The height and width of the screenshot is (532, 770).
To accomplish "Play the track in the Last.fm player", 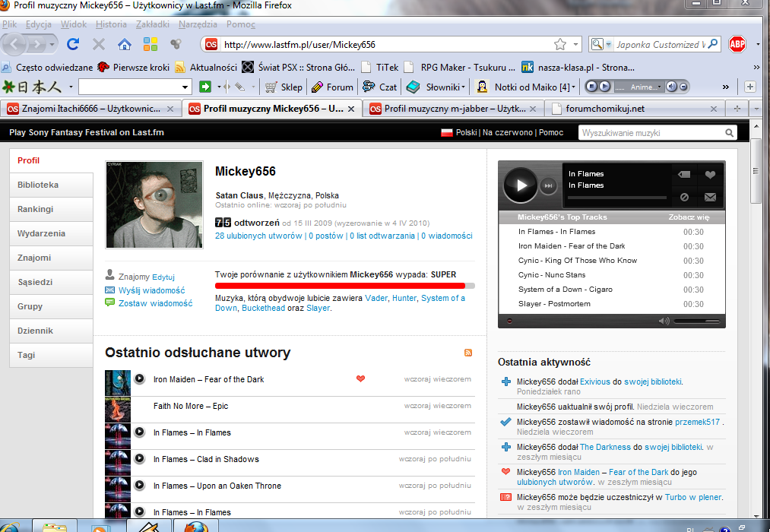I will (x=521, y=185).
